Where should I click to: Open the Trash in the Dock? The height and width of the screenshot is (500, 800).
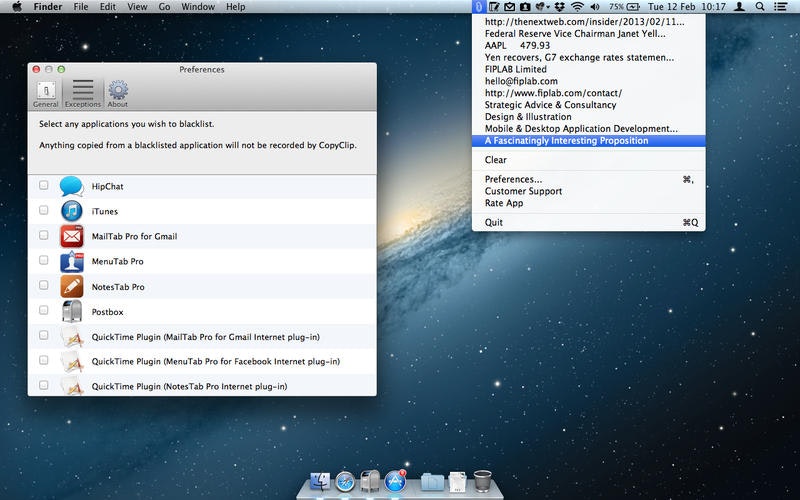click(482, 481)
